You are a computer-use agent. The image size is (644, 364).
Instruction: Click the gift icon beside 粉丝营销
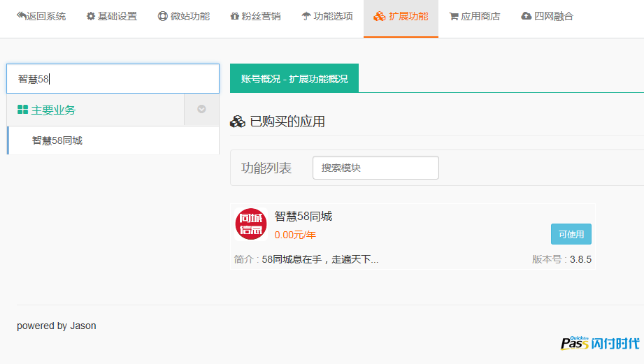pyautogui.click(x=234, y=16)
